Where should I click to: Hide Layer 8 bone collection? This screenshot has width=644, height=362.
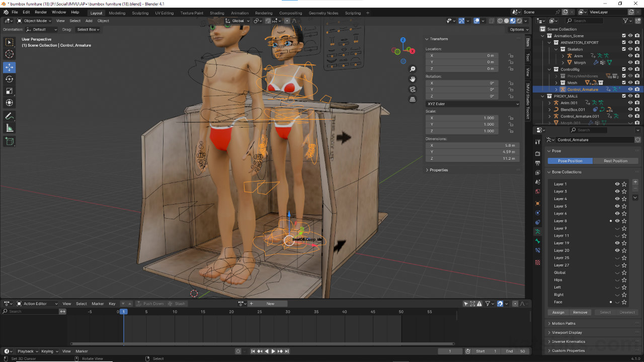[x=617, y=221]
